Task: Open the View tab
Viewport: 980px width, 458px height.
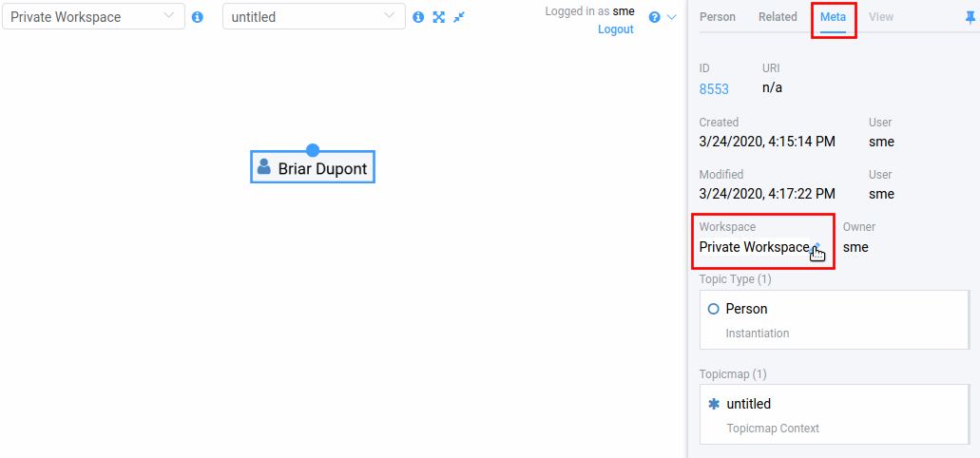Action: [881, 17]
